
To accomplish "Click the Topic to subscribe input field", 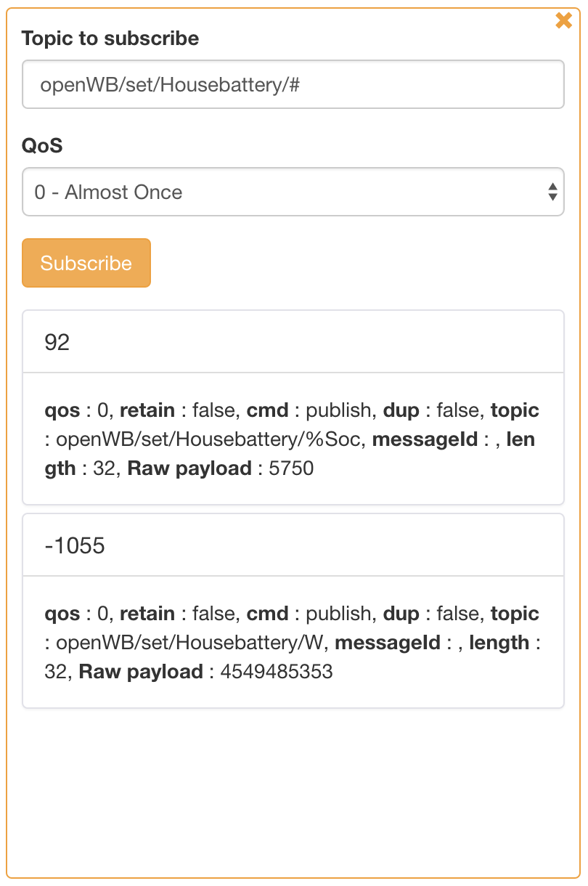I will 293,85.
